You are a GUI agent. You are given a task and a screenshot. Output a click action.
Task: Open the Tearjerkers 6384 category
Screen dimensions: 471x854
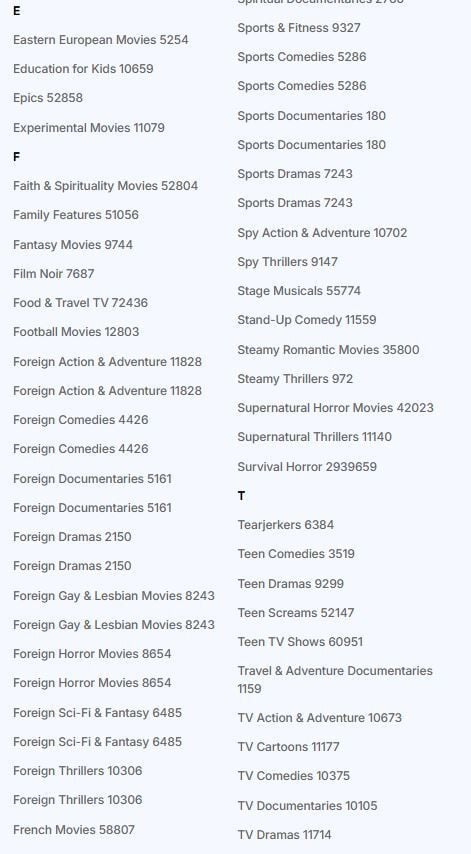(x=286, y=524)
